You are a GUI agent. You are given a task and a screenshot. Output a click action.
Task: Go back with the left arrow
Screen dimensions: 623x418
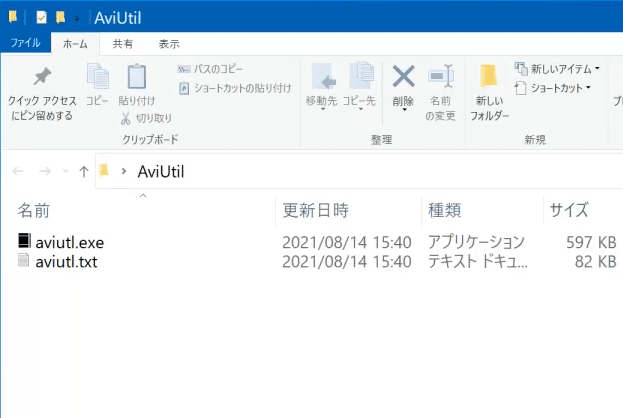click(18, 171)
